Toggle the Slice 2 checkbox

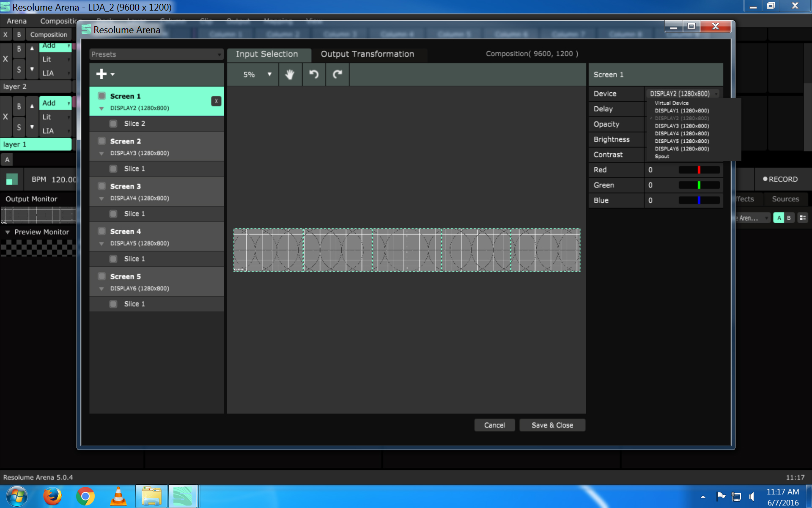tap(113, 124)
